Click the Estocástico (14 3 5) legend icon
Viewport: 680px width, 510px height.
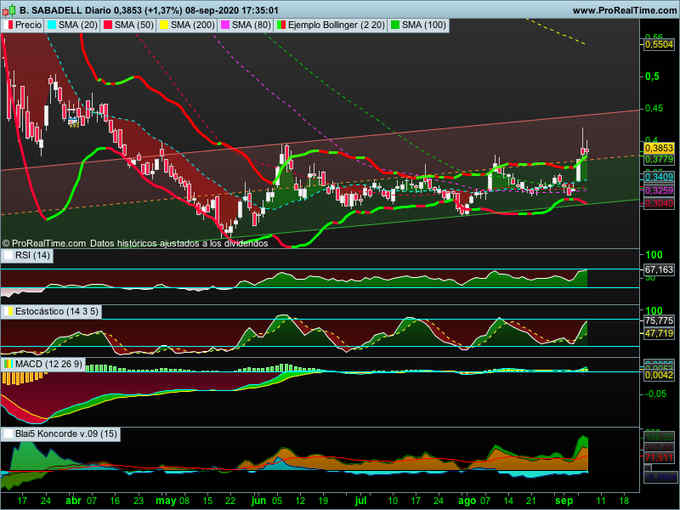pos(10,313)
